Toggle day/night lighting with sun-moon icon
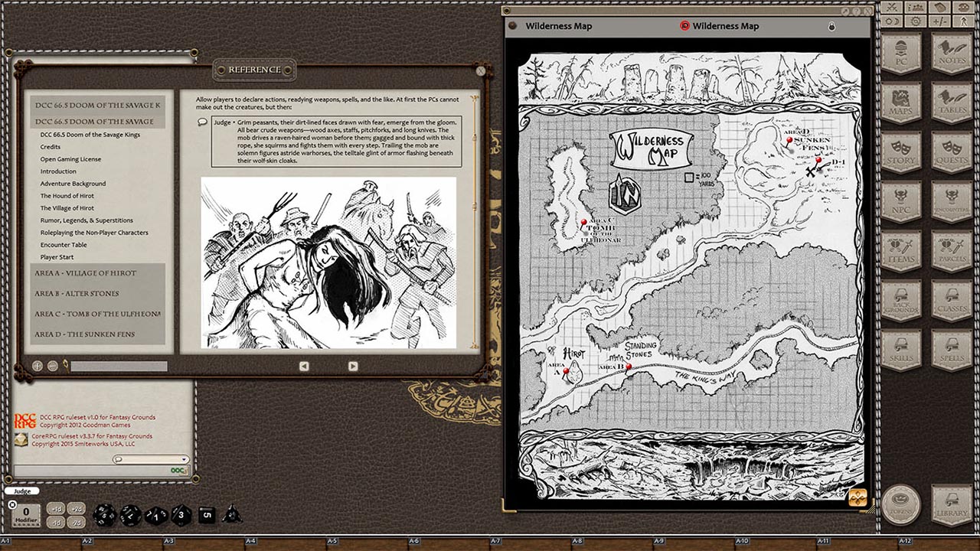 pyautogui.click(x=893, y=21)
